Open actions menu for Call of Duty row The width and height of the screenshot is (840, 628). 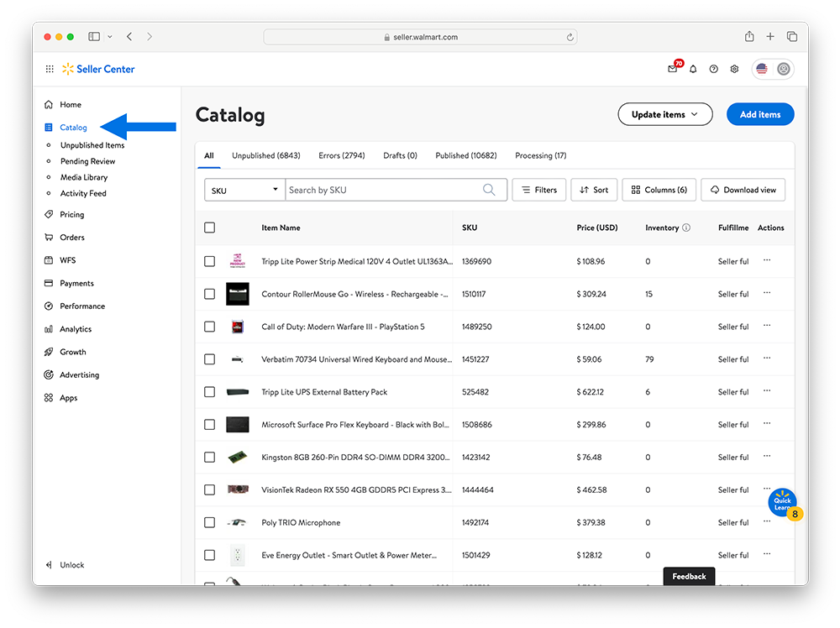pyautogui.click(x=767, y=326)
